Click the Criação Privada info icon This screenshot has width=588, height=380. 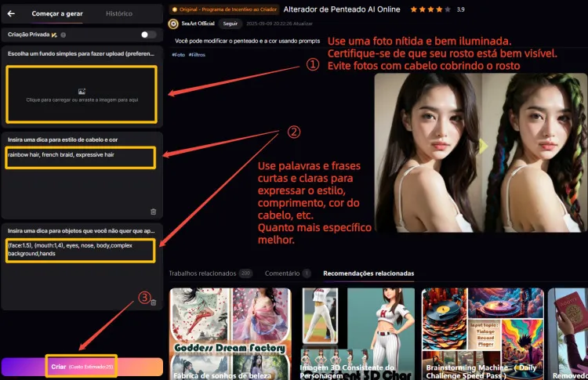(x=63, y=35)
